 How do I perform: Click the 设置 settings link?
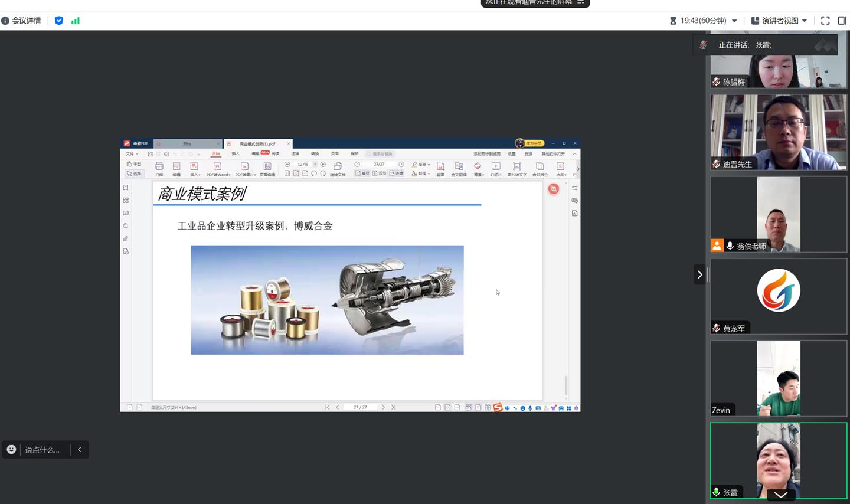512,154
